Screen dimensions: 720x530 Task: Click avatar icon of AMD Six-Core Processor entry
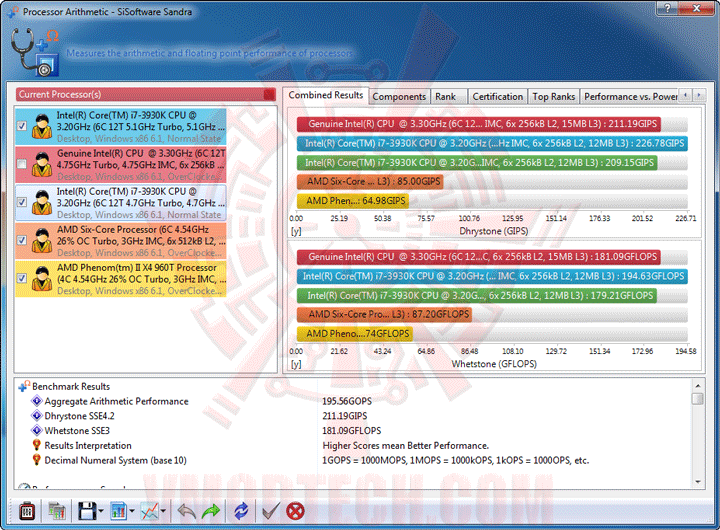(x=42, y=241)
